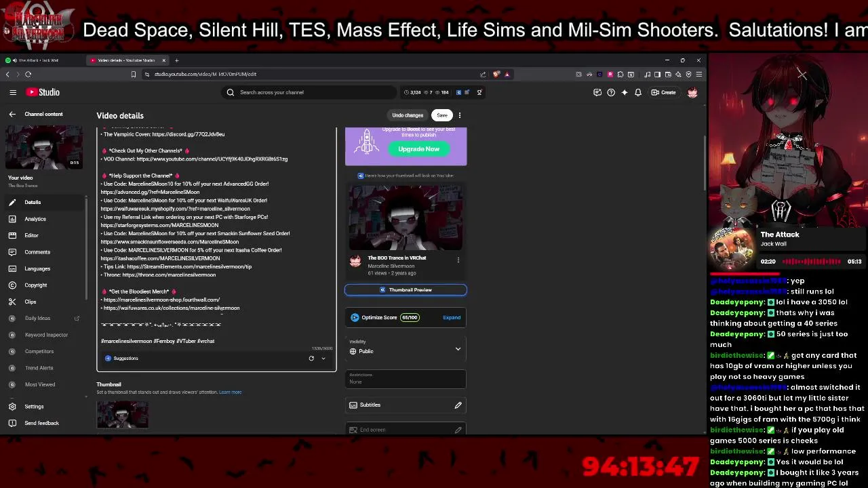Click the Brave Rewards triangle icon
The height and width of the screenshot is (488, 868).
[507, 74]
